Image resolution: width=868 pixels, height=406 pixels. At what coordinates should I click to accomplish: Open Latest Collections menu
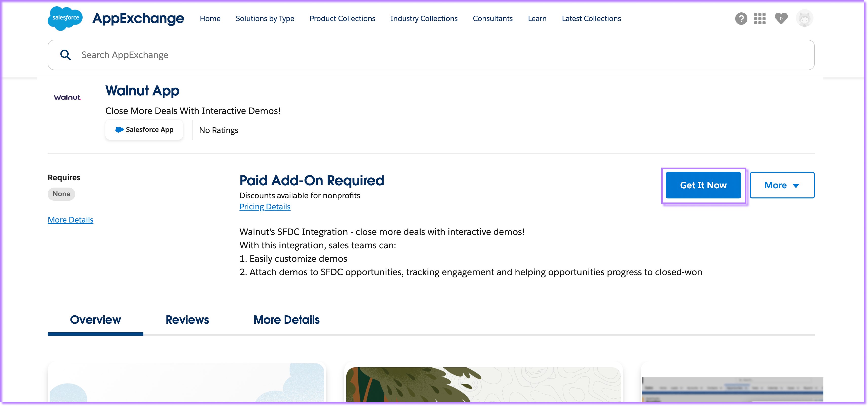(x=591, y=18)
